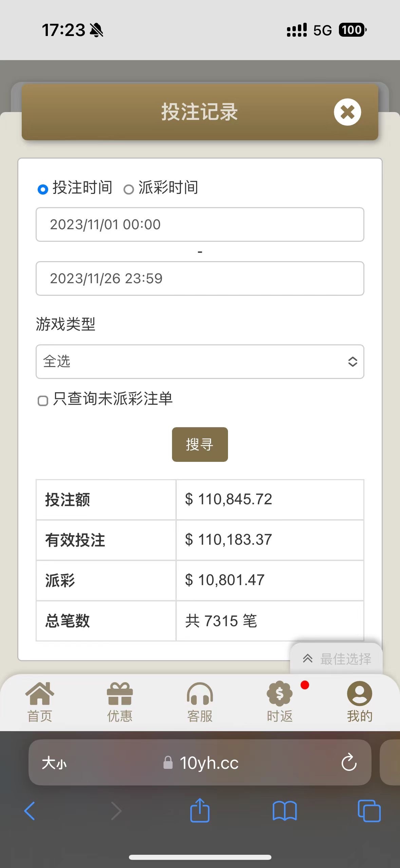This screenshot has width=400, height=868.
Task: Close the 投注记录 betting record dialog
Action: (x=347, y=112)
